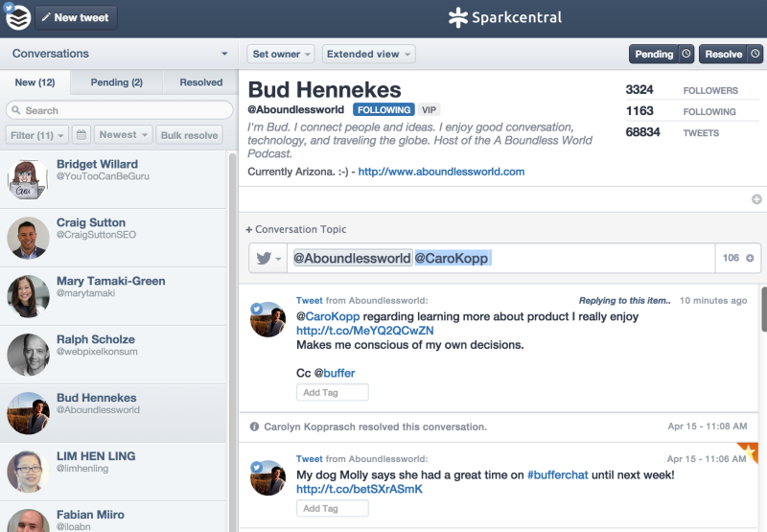Click the info icon beside resolved notice

254,427
